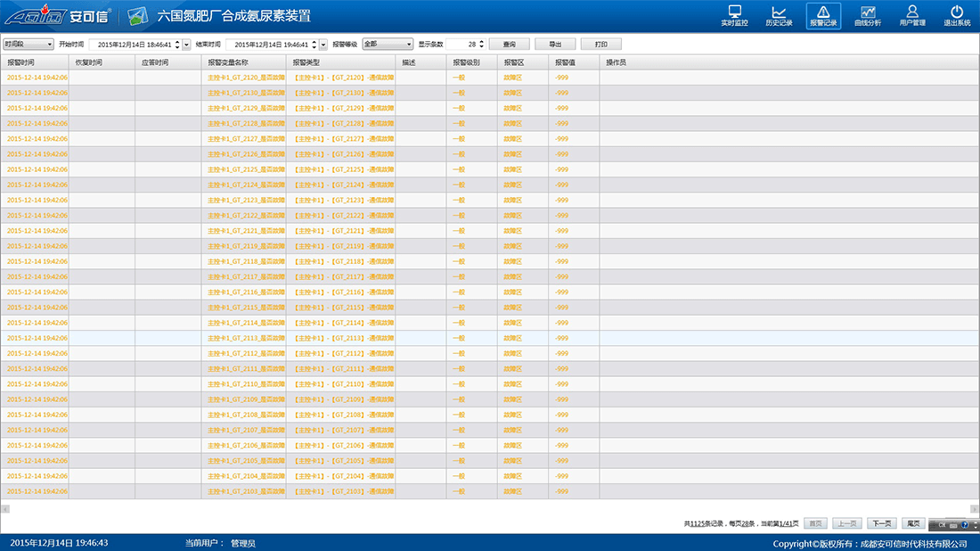Click the 退出系统 exit system icon
Screen dimensions: 980x551
point(957,16)
